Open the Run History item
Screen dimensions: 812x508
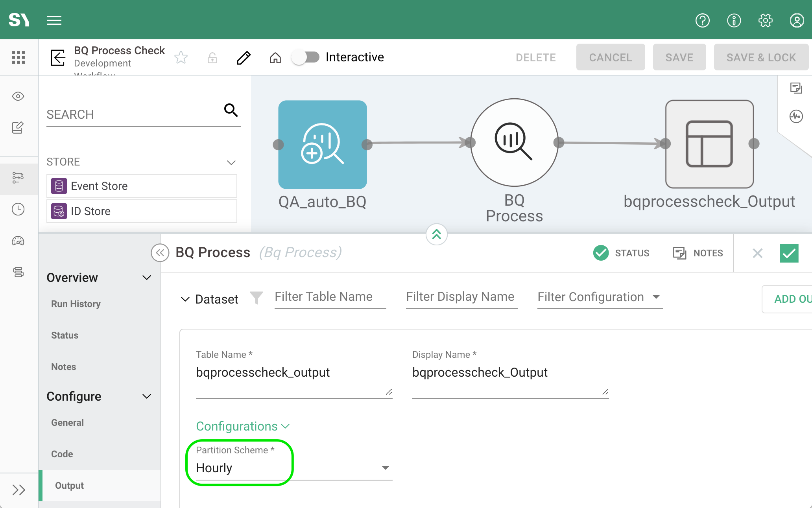tap(76, 304)
